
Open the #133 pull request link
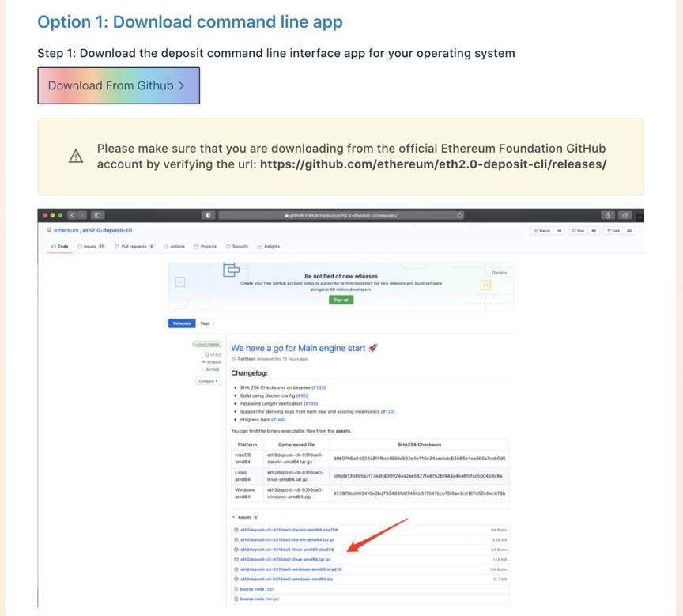[319, 387]
